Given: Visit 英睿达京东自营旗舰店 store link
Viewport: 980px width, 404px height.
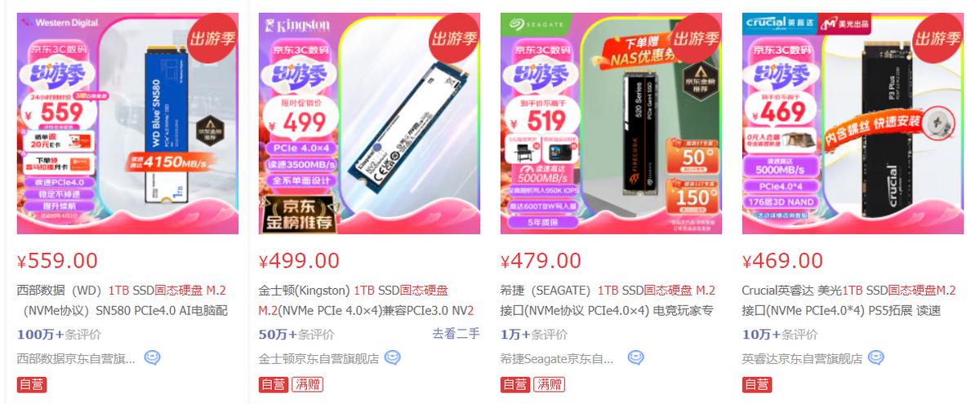Looking at the screenshot, I should (x=802, y=358).
